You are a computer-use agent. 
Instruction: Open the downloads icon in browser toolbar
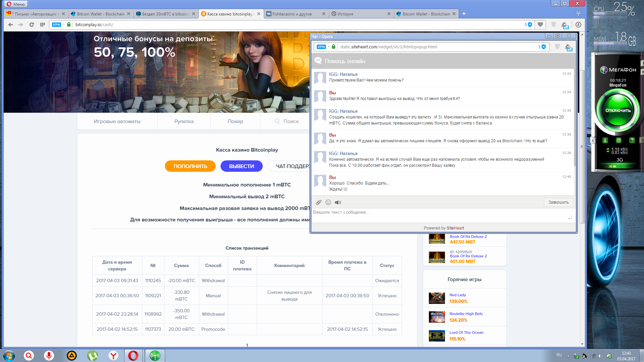click(x=578, y=24)
